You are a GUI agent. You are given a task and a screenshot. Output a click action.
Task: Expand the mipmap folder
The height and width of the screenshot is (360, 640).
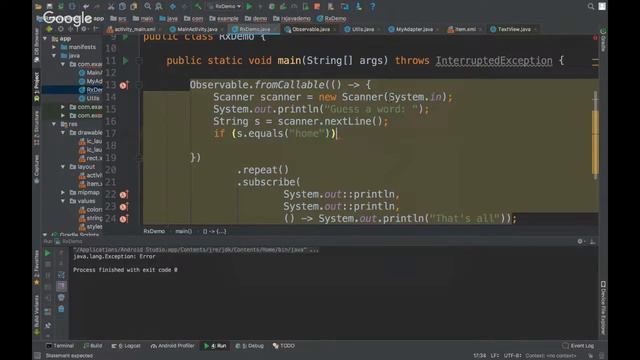click(63, 193)
